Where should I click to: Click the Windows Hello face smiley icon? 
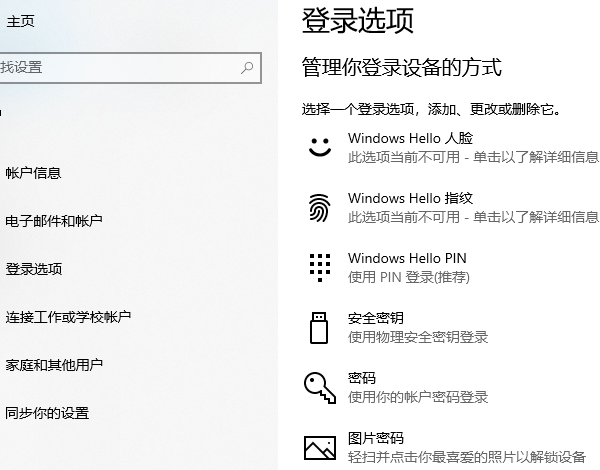(x=320, y=147)
